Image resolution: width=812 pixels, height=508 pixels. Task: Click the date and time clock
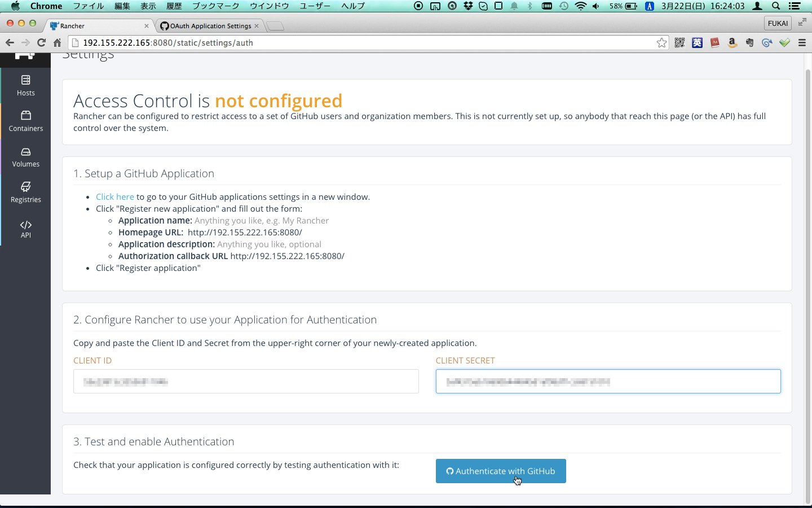click(703, 6)
